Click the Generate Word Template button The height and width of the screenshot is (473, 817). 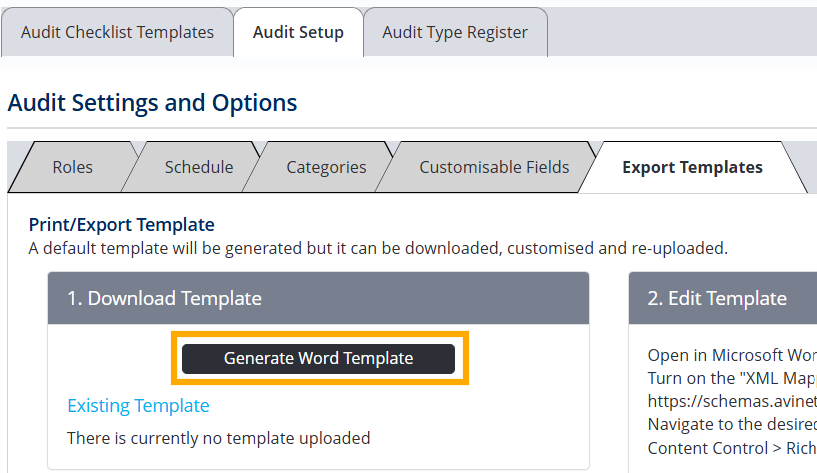tap(318, 358)
